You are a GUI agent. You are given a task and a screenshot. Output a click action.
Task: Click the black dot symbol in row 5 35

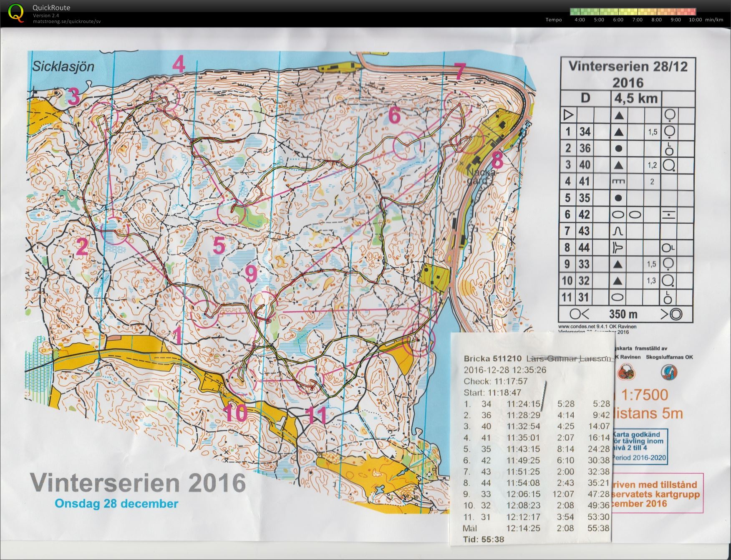619,198
